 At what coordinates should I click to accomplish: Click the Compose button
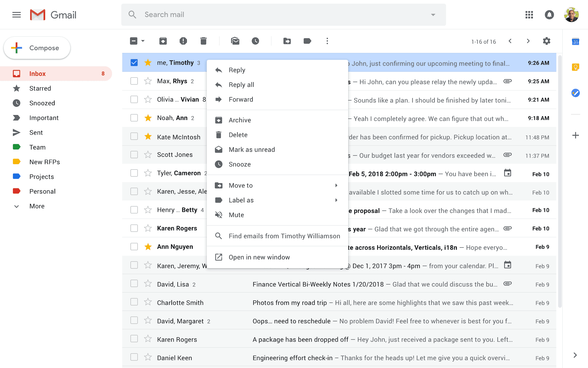tap(37, 48)
